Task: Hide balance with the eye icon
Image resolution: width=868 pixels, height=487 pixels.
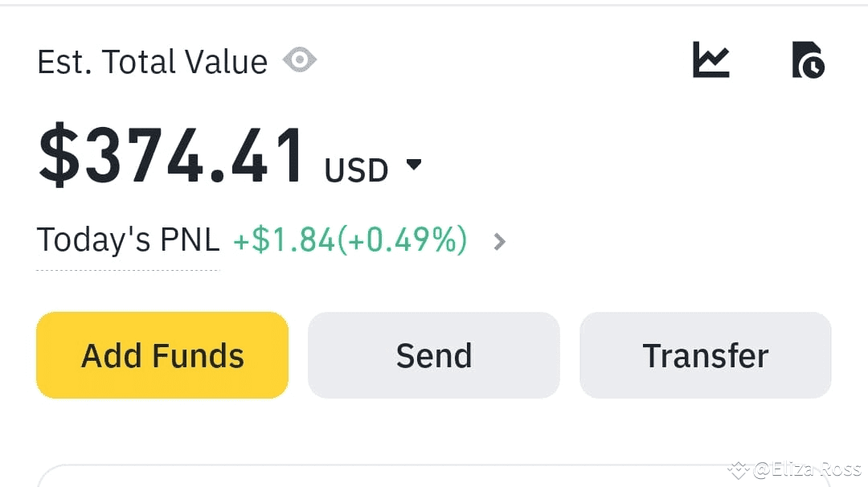Action: [x=300, y=59]
